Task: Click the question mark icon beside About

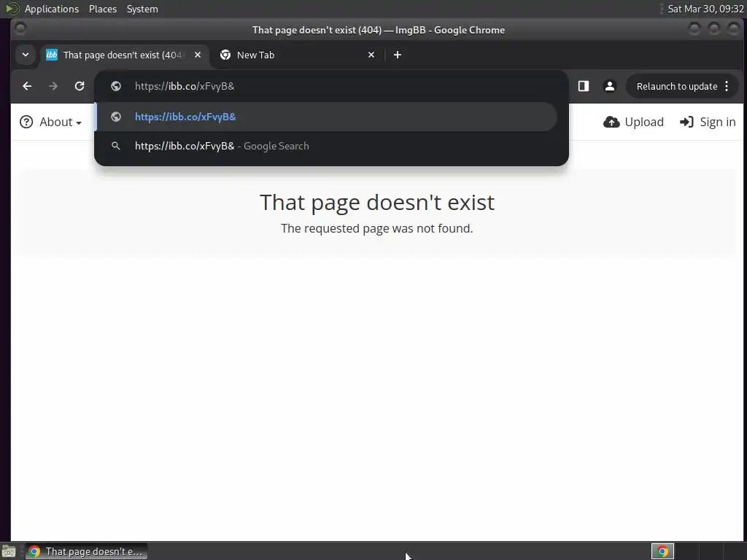Action: [26, 122]
